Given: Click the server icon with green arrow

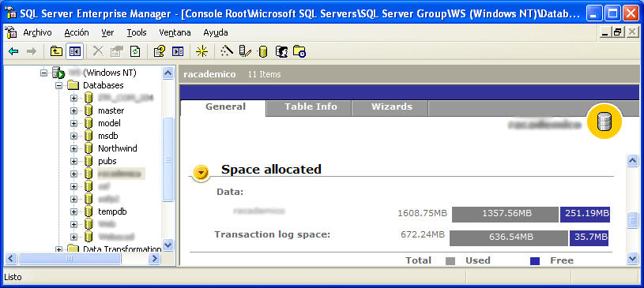Looking at the screenshot, I should coord(58,73).
